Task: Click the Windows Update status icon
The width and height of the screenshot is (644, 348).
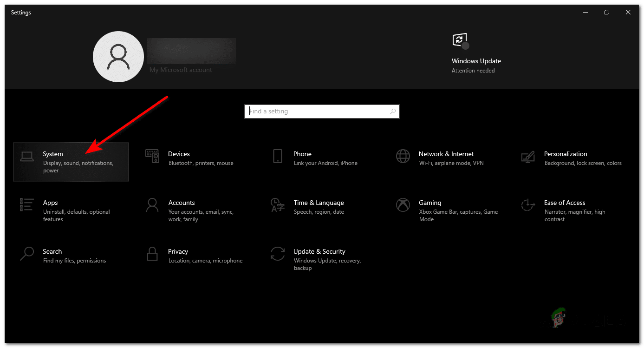Action: pyautogui.click(x=460, y=41)
